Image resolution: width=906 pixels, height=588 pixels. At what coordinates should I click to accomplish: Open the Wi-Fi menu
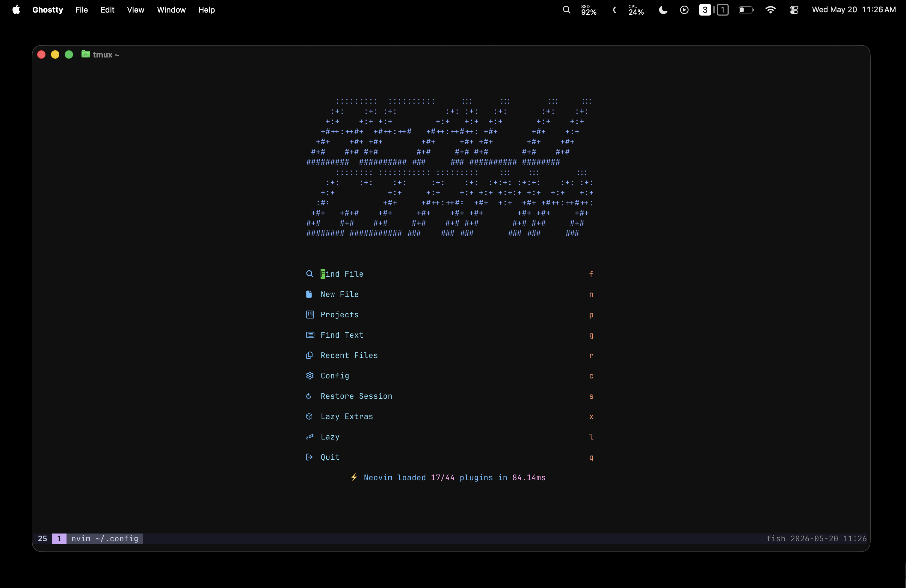[771, 10]
